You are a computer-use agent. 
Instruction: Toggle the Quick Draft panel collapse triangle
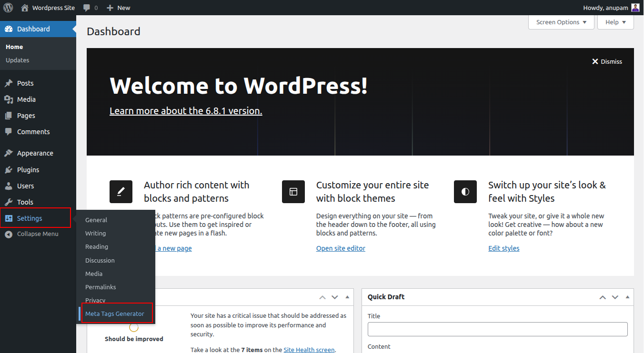pos(627,297)
